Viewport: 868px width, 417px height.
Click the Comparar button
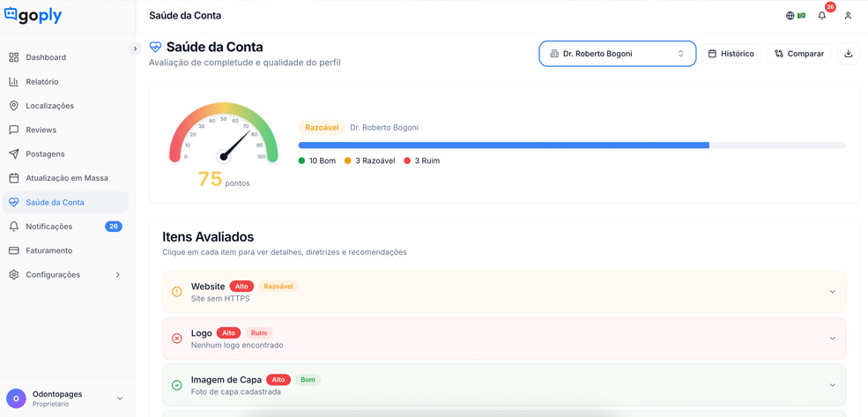(799, 54)
